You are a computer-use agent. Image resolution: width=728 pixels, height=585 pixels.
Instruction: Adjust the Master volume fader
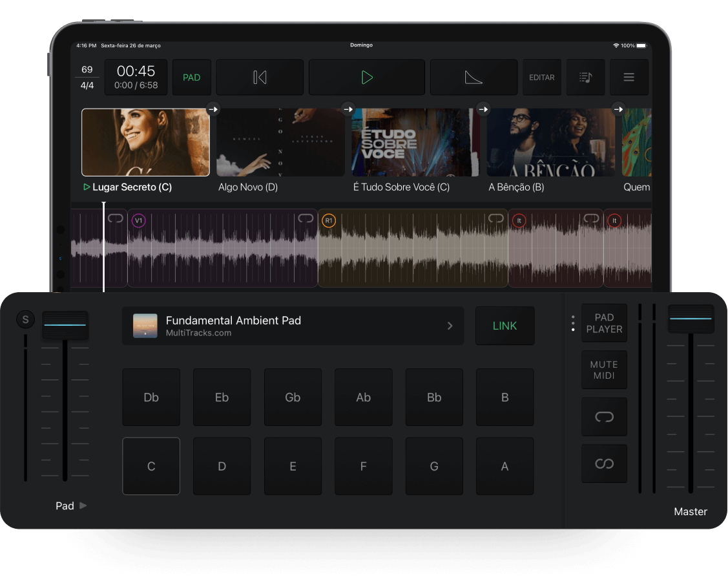690,319
